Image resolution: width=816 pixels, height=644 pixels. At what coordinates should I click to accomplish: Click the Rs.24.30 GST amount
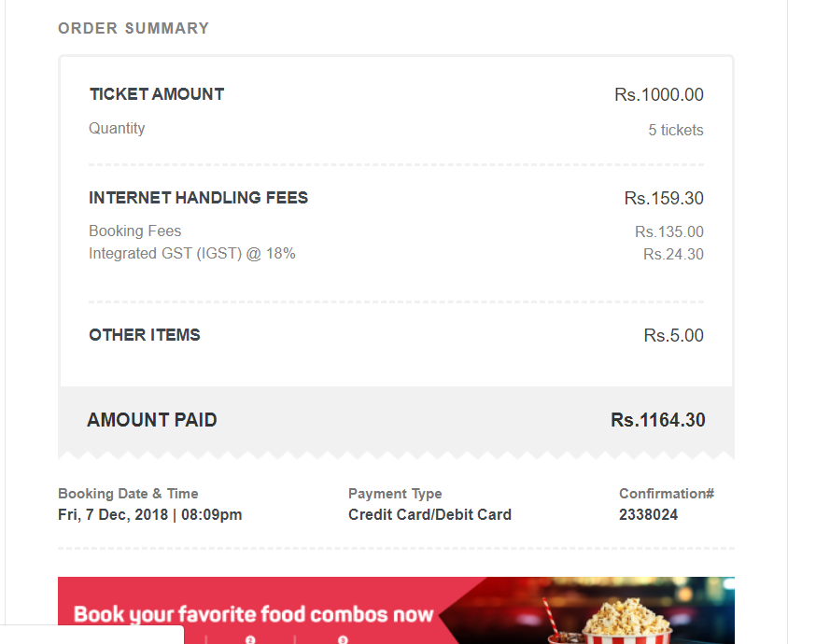coord(673,255)
